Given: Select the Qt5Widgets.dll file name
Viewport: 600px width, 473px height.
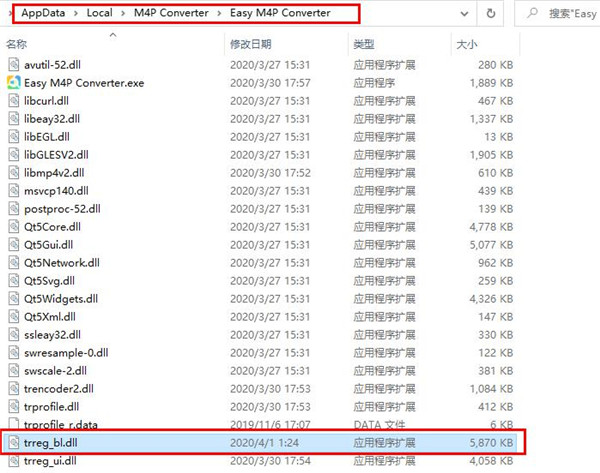Looking at the screenshot, I should click(61, 298).
